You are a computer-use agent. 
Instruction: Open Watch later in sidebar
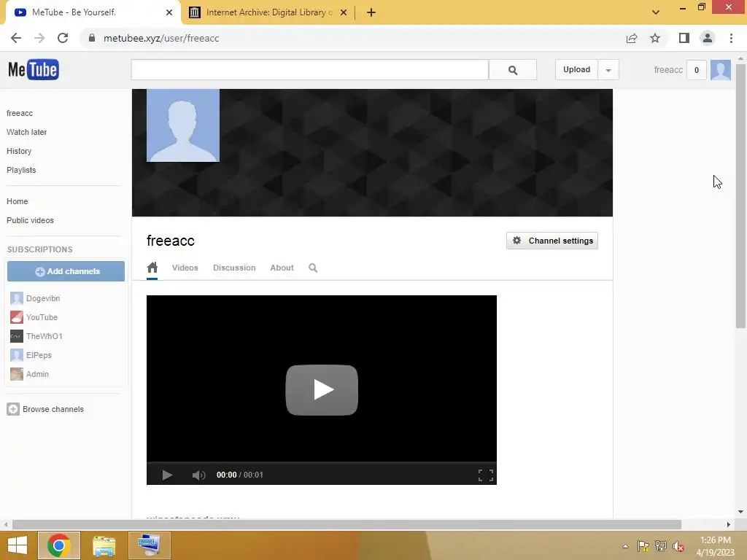[27, 132]
